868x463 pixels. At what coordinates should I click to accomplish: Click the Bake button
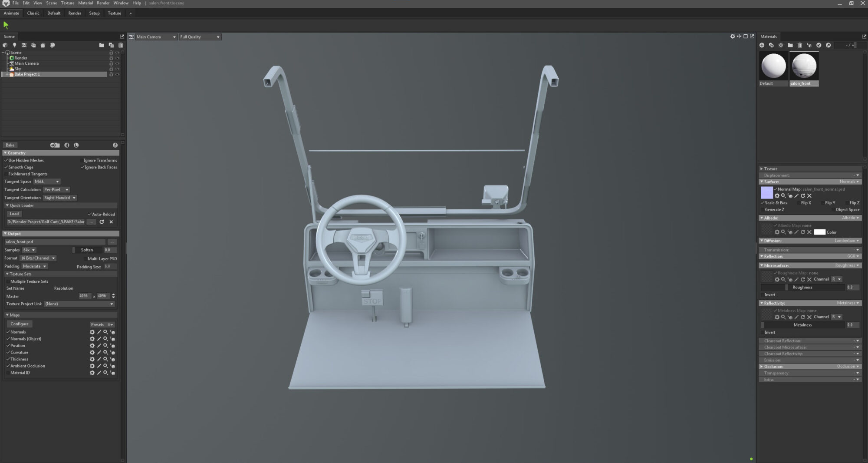click(10, 145)
